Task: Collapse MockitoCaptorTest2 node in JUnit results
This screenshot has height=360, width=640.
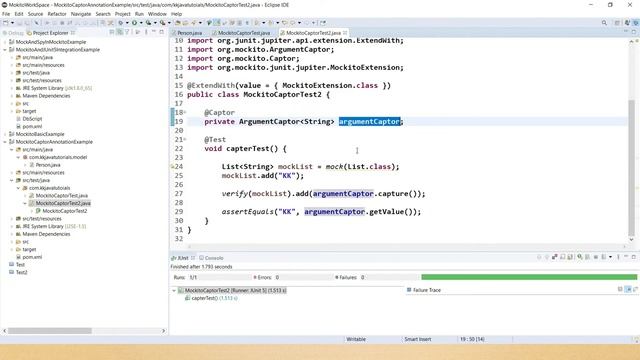Action: pos(174,291)
